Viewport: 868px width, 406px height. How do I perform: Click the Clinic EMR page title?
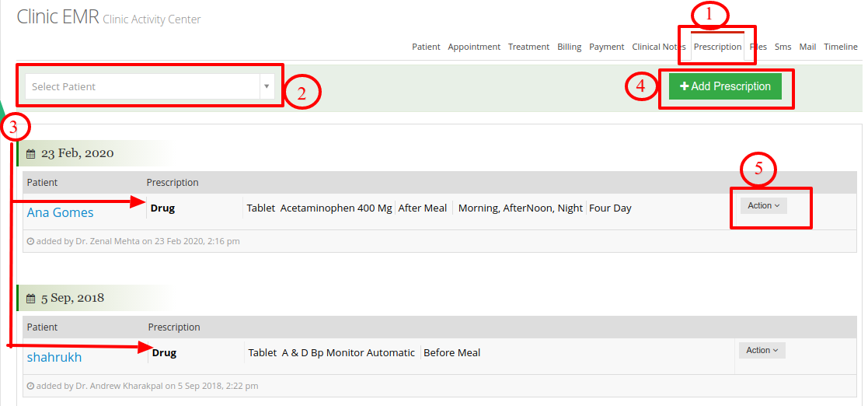[58, 16]
